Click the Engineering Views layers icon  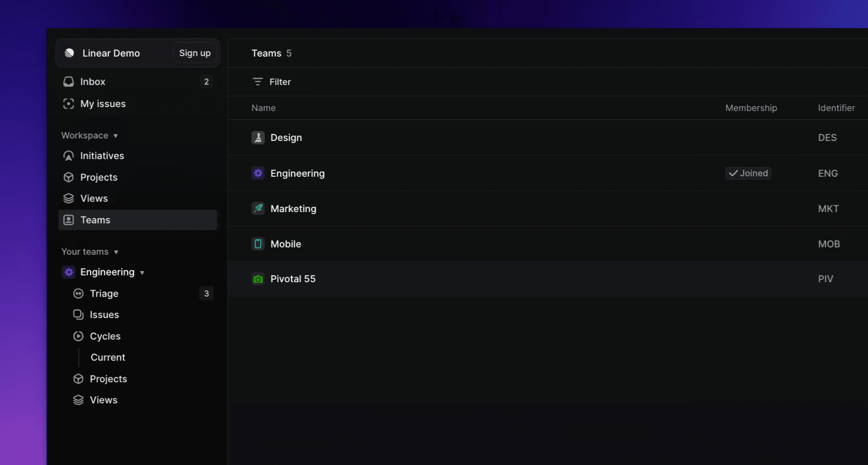coord(78,400)
